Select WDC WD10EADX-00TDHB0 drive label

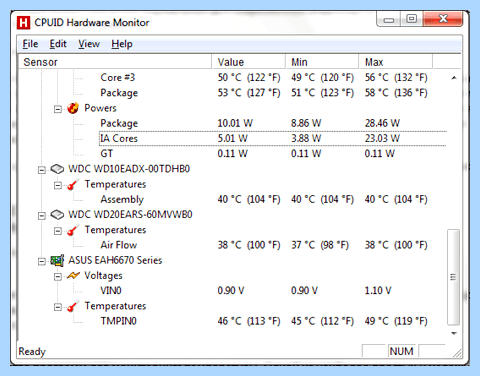point(129,169)
